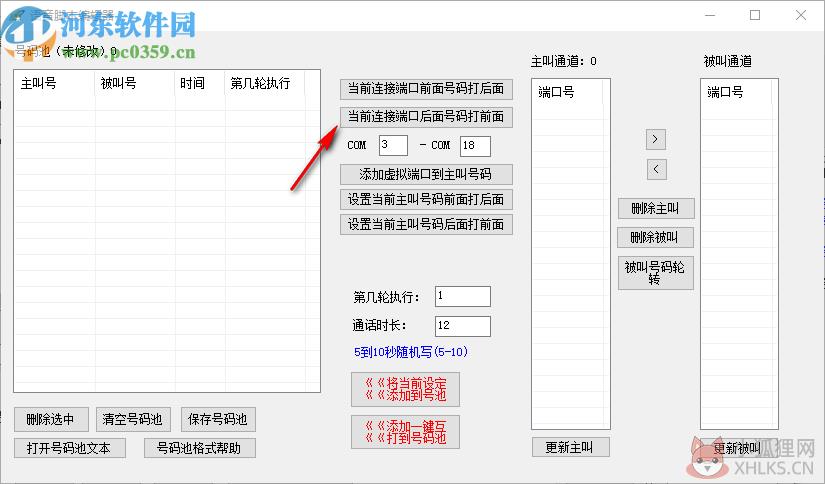Click 删除选中 button

51,420
